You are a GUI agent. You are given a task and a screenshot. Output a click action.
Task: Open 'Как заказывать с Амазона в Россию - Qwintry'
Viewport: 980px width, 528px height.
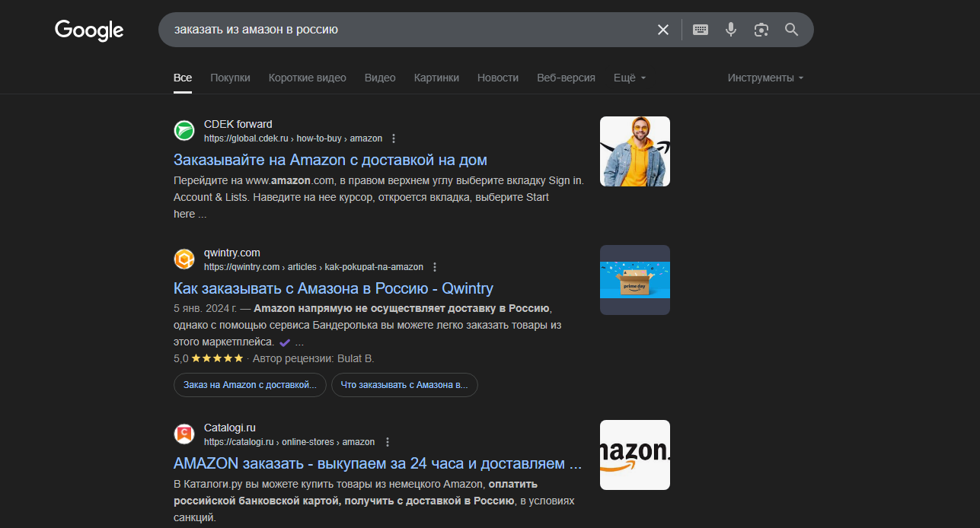334,288
